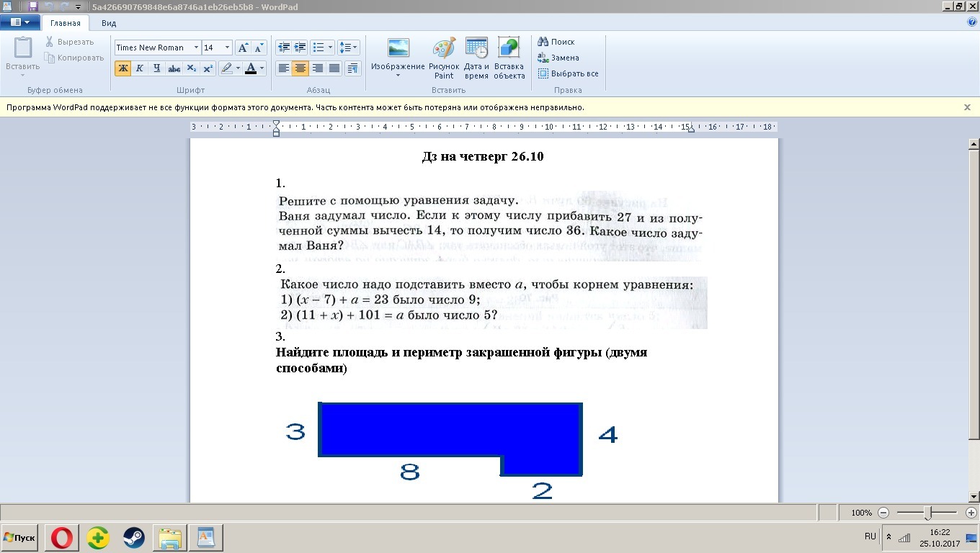
Task: Click the Копировать copy button
Action: (x=74, y=58)
